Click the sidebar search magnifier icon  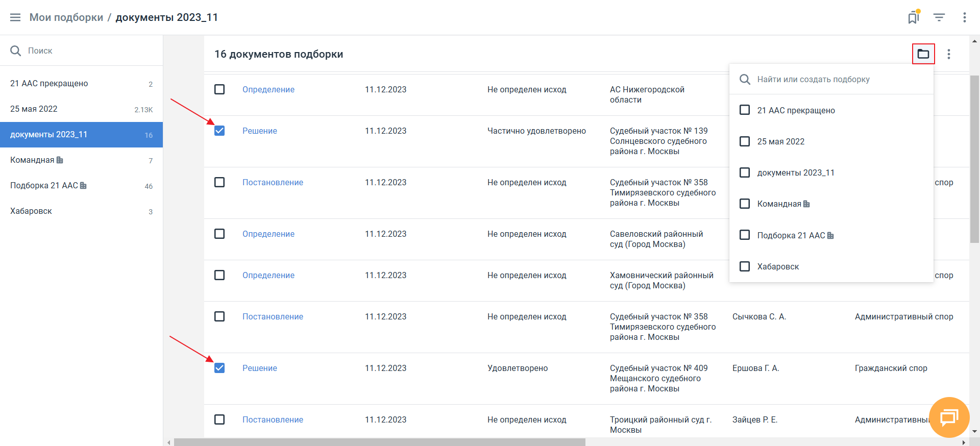(16, 51)
